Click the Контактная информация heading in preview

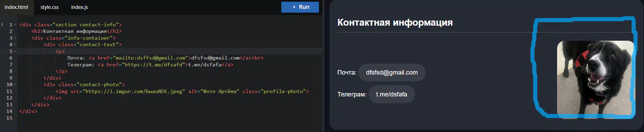pos(395,23)
